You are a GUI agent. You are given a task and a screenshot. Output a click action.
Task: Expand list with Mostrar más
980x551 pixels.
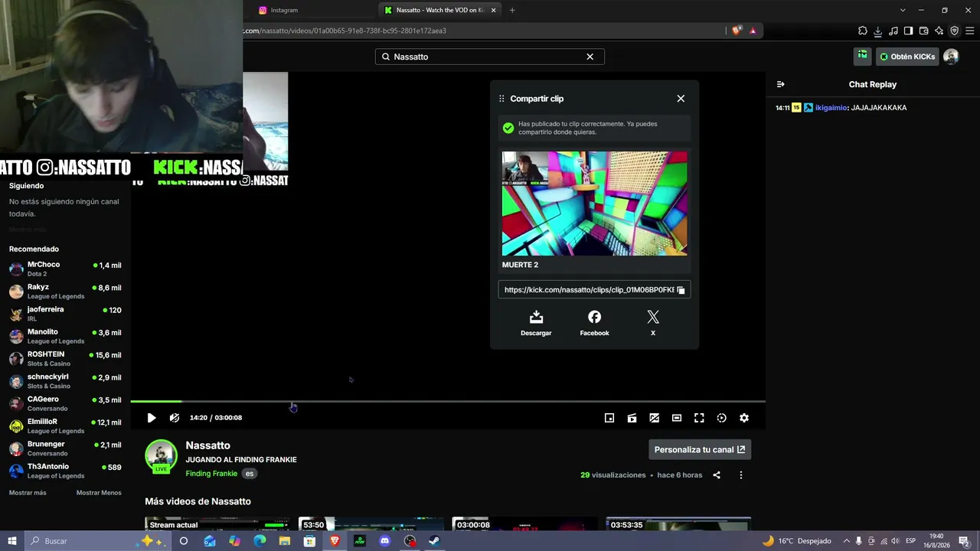click(x=28, y=493)
